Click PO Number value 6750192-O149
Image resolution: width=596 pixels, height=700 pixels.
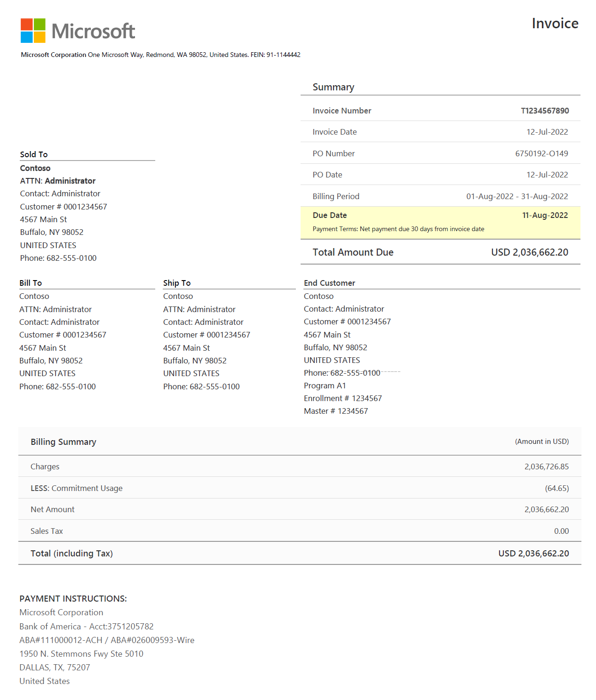tap(541, 153)
